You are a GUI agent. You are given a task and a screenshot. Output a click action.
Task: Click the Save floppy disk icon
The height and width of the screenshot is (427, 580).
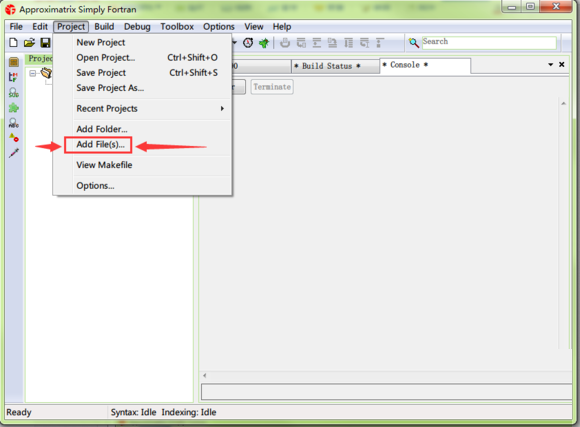[x=45, y=43]
